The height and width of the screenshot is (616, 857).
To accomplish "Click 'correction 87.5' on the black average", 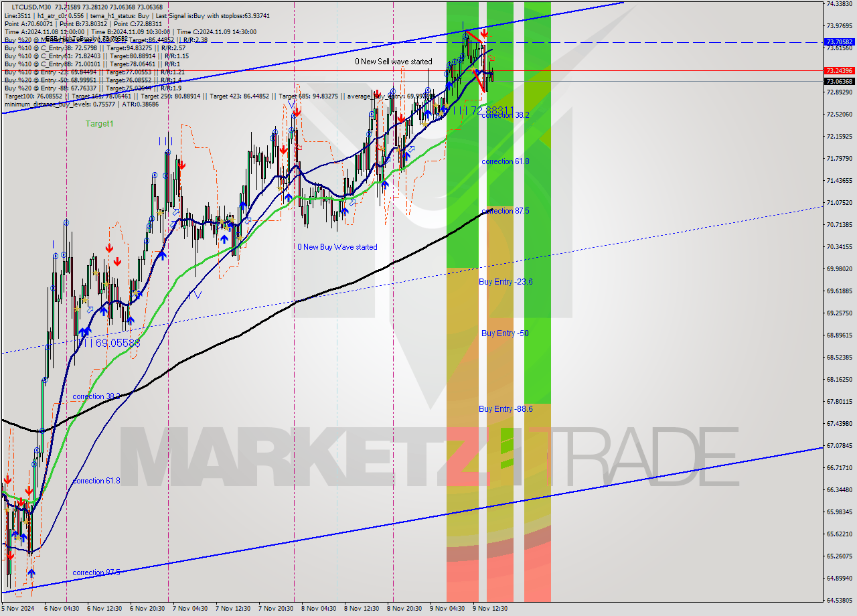I will tap(505, 211).
